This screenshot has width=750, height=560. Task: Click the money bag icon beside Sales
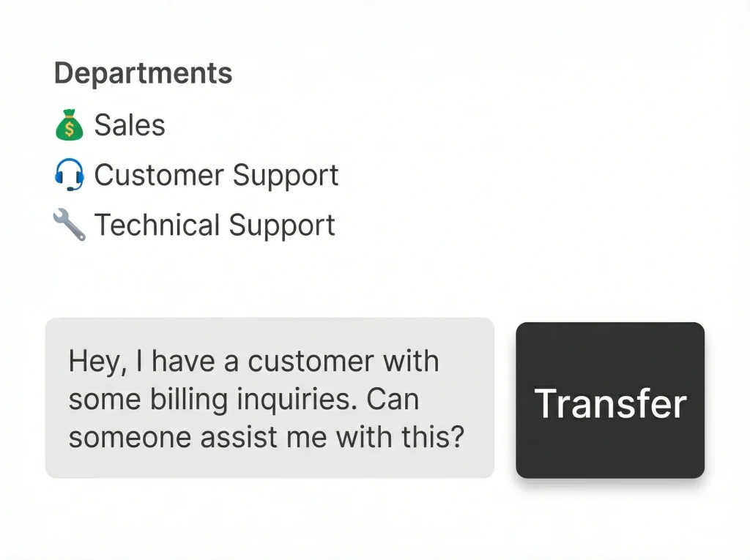[x=70, y=125]
